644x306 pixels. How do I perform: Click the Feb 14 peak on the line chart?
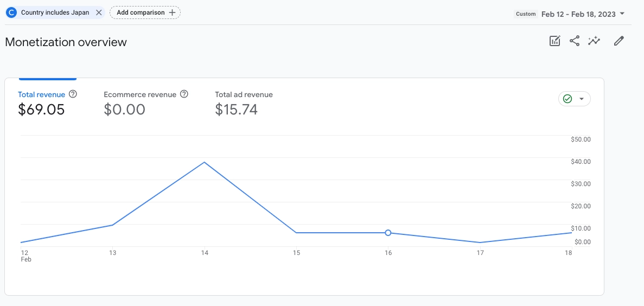click(205, 162)
